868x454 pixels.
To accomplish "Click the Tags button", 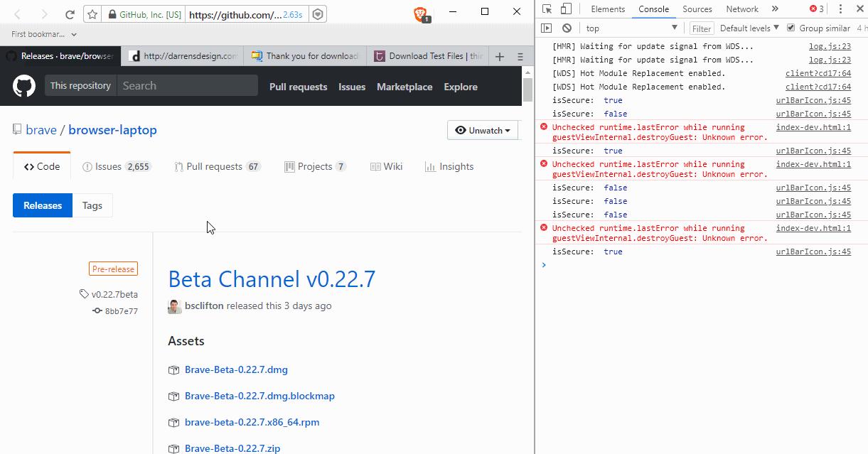I will (92, 206).
